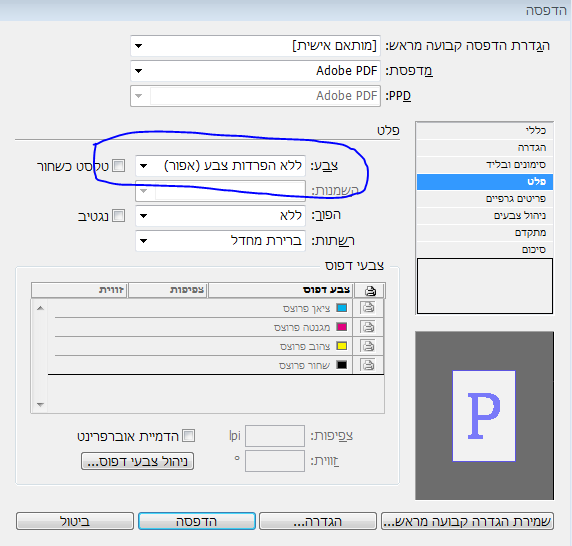Click the צפיפות lpi input field

click(x=275, y=435)
